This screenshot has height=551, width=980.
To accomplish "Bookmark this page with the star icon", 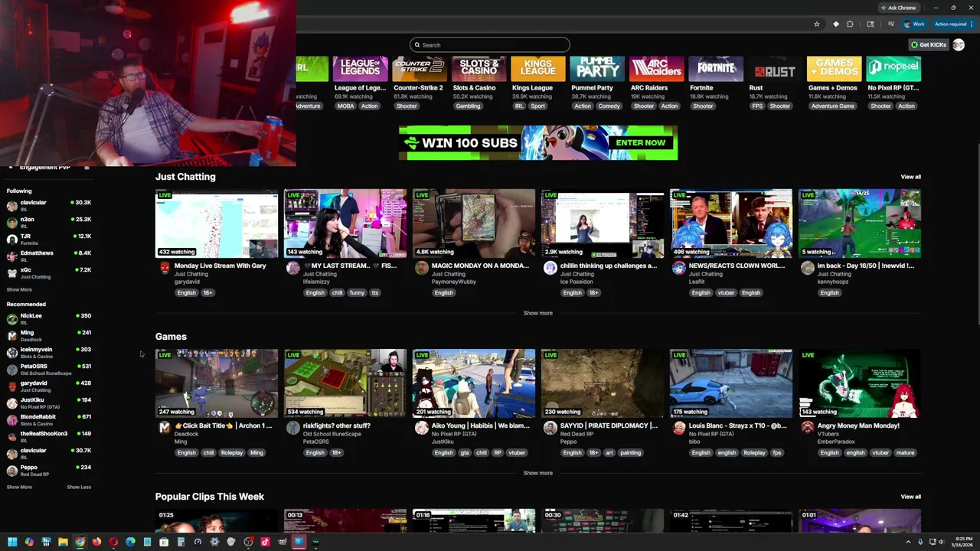I will pyautogui.click(x=816, y=24).
